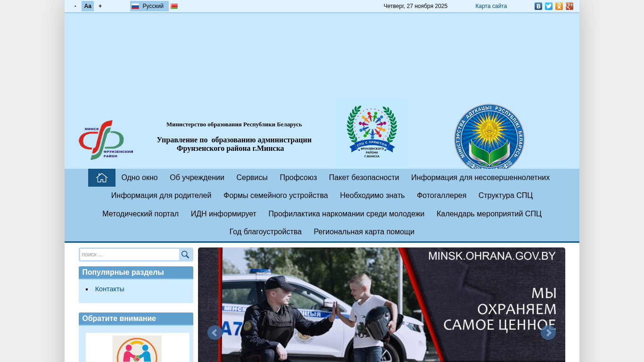Open the Ministry of Education emblem
Viewport: 644px width, 362px height.
tap(489, 138)
